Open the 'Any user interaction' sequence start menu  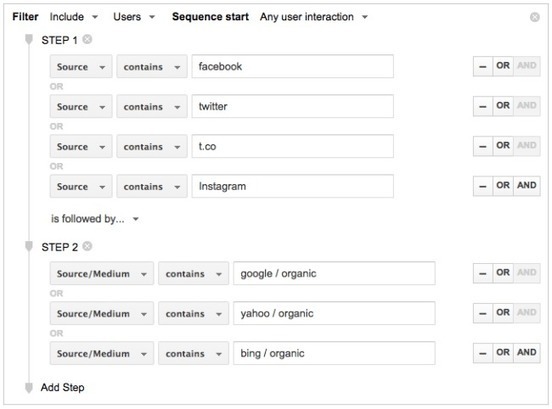pyautogui.click(x=314, y=17)
